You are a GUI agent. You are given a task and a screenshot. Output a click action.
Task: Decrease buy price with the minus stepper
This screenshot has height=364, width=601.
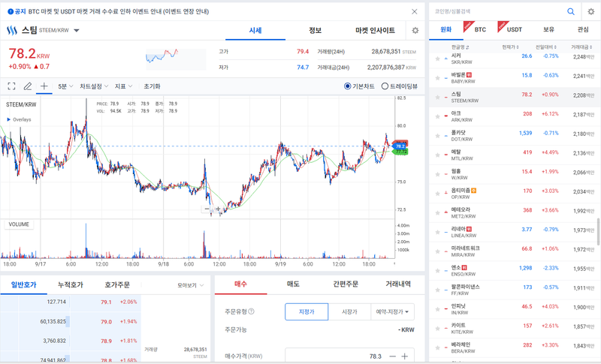coord(392,356)
